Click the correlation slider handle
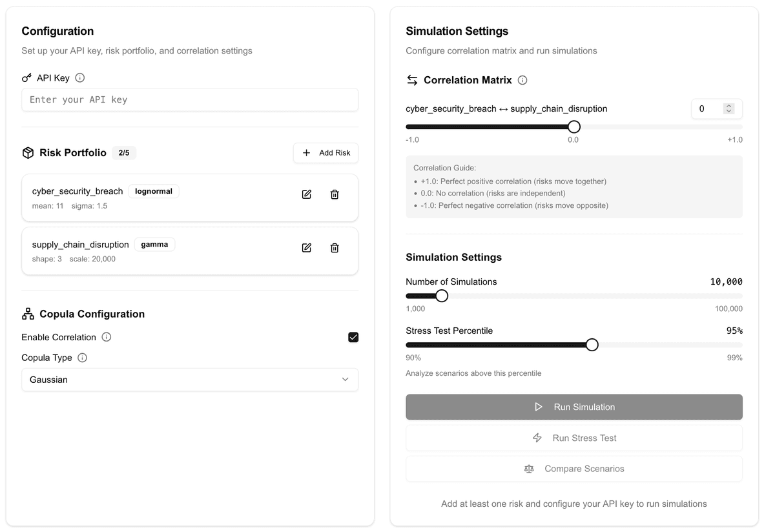The width and height of the screenshot is (775, 532). point(573,127)
